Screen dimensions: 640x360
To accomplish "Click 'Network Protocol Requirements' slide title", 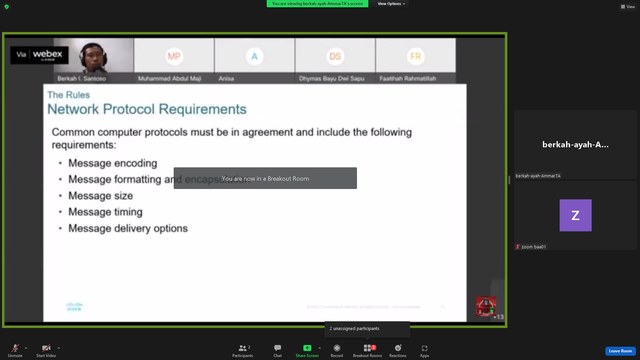I will pyautogui.click(x=147, y=109).
